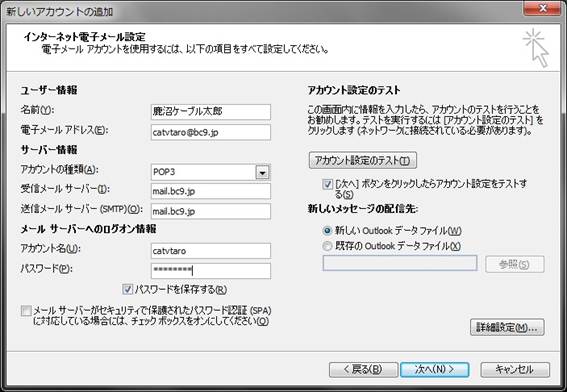Viewport: 567px width, 392px height.
Task: Toggle the test-on-next-button checkbox
Action: tap(327, 184)
